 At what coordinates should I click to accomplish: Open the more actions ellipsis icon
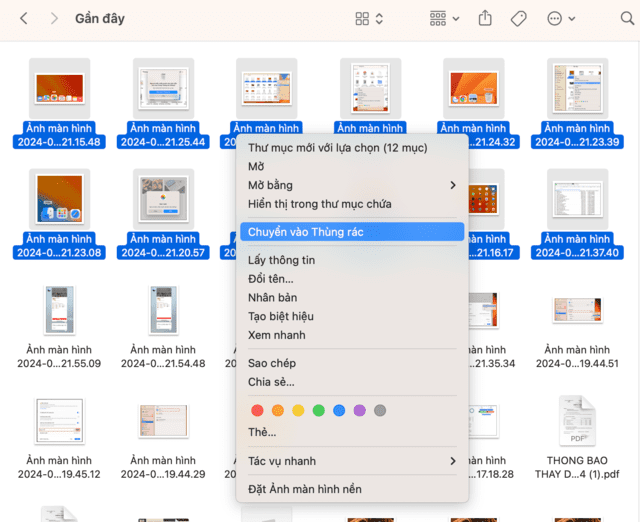(x=554, y=18)
